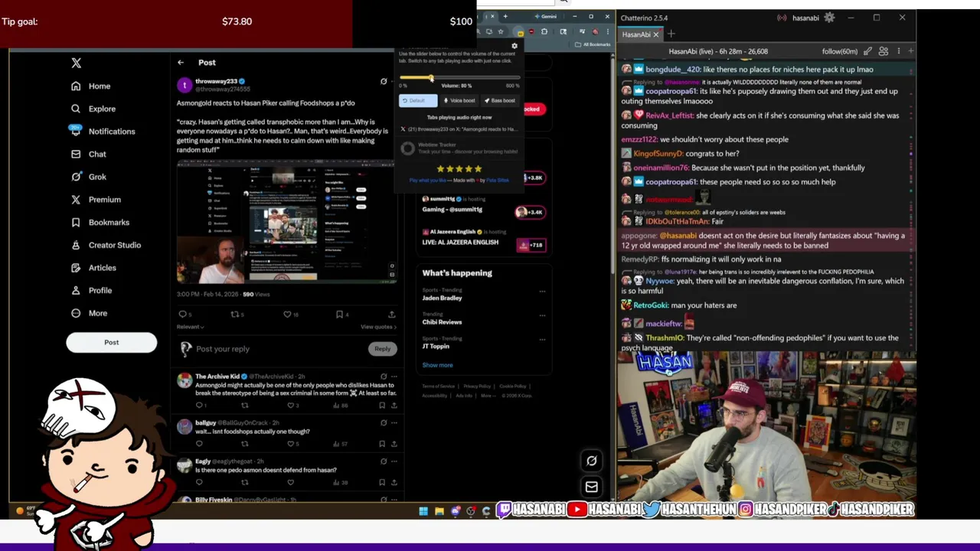
Task: Open Chatterino viewer list icon
Action: pyautogui.click(x=884, y=51)
